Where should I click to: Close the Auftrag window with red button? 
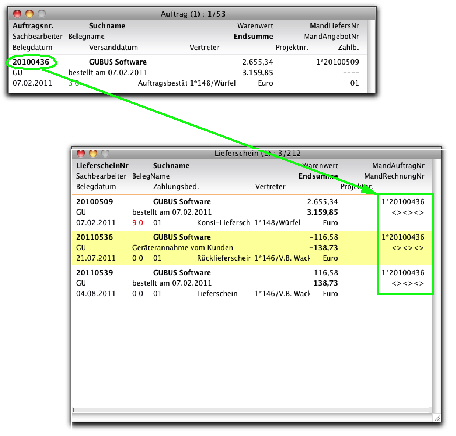17,14
